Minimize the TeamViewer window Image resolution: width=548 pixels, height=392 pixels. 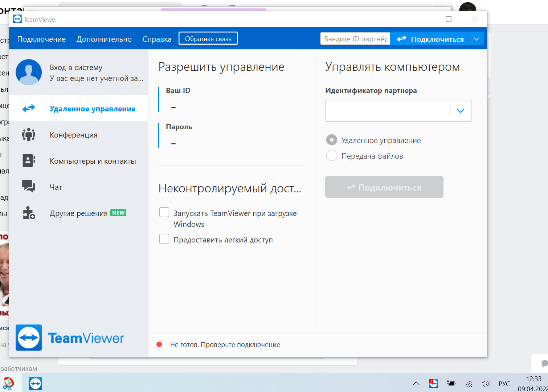click(424, 19)
